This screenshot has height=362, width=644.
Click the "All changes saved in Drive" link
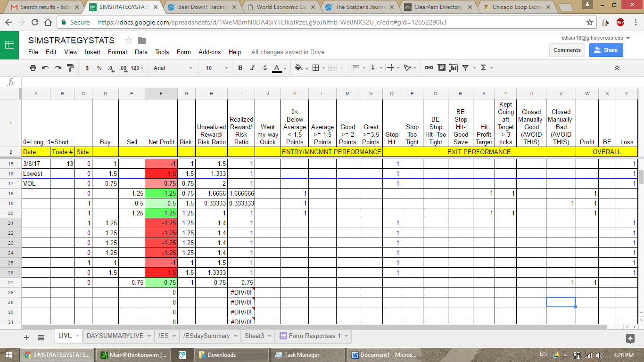(288, 52)
